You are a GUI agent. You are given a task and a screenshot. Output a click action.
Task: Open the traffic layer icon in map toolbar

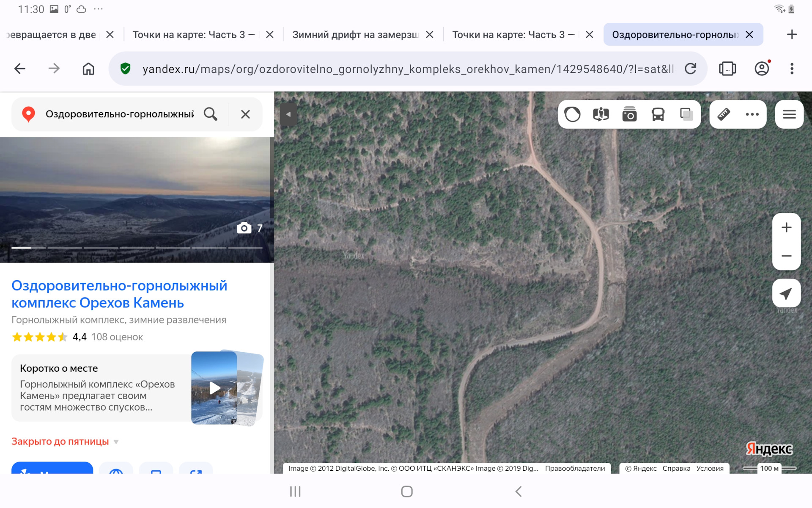click(572, 114)
